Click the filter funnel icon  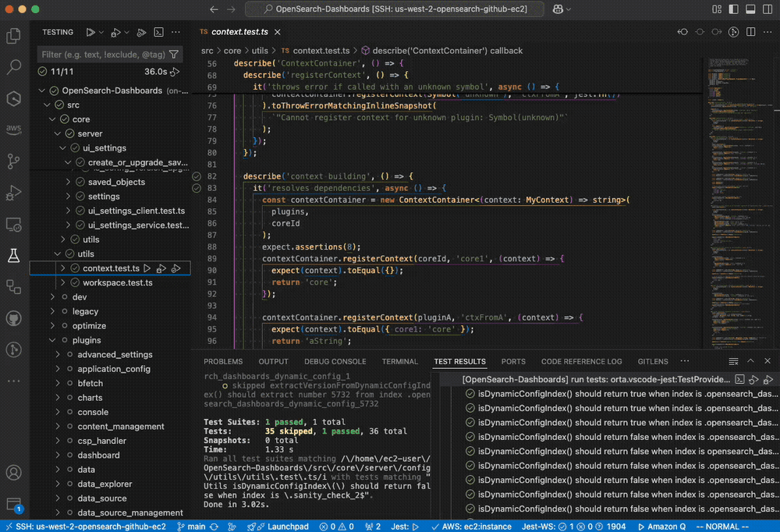(x=174, y=55)
